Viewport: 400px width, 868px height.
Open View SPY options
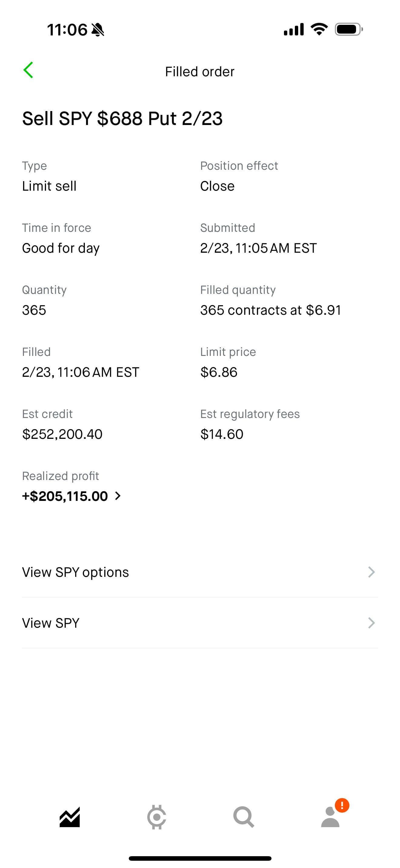(x=75, y=572)
